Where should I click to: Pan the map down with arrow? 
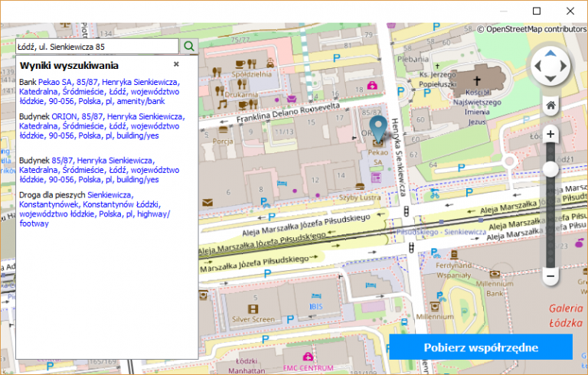[x=550, y=79]
